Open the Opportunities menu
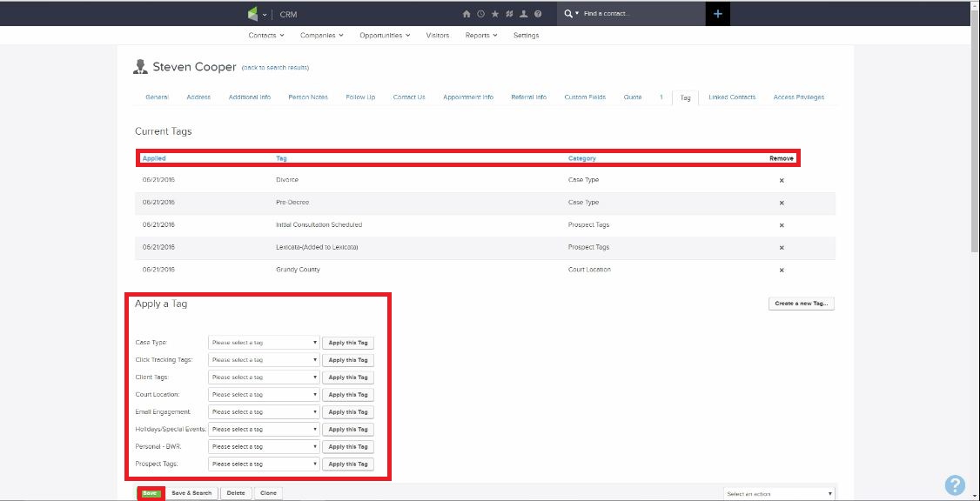980x501 pixels. click(385, 36)
